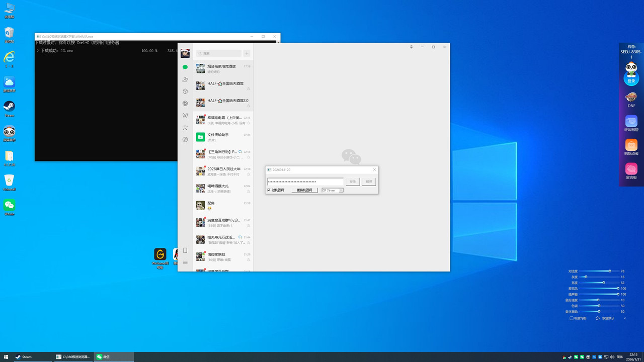Image resolution: width=644 pixels, height=362 pixels.
Task: Open the WeChat hamburger settings menu
Action: 185,262
